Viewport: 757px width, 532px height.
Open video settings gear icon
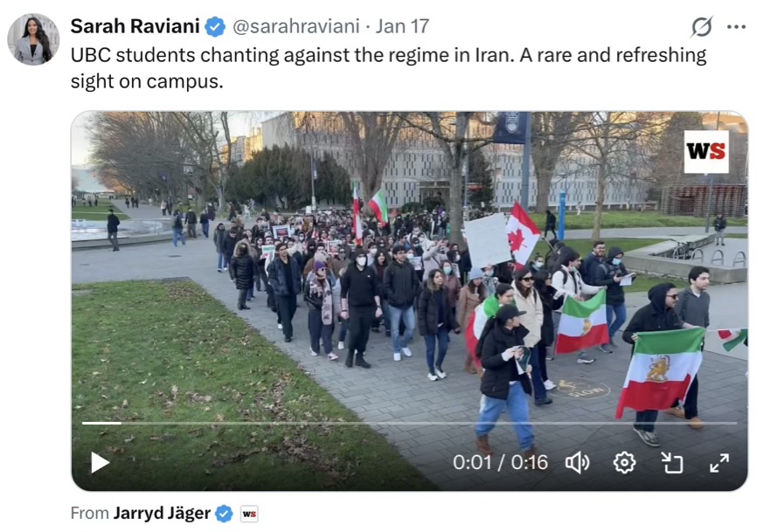(x=624, y=463)
